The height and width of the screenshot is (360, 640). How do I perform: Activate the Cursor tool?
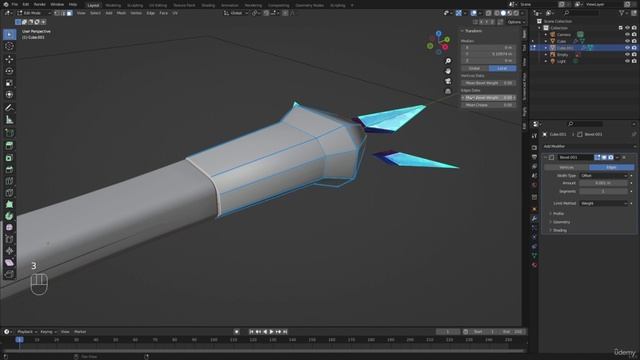[9, 46]
